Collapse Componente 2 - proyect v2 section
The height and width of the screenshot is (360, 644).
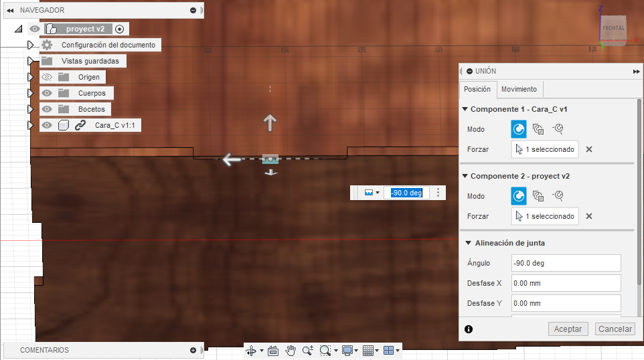[x=465, y=176]
